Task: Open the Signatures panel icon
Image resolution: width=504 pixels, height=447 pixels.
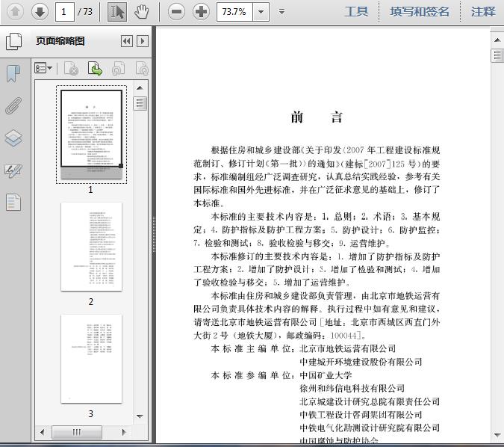Action: [x=13, y=171]
